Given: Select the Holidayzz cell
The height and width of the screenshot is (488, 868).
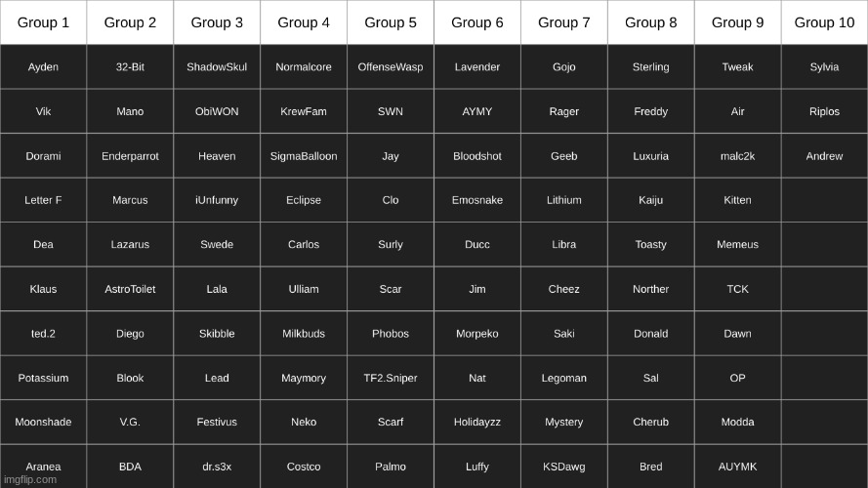Looking at the screenshot, I should [477, 422].
